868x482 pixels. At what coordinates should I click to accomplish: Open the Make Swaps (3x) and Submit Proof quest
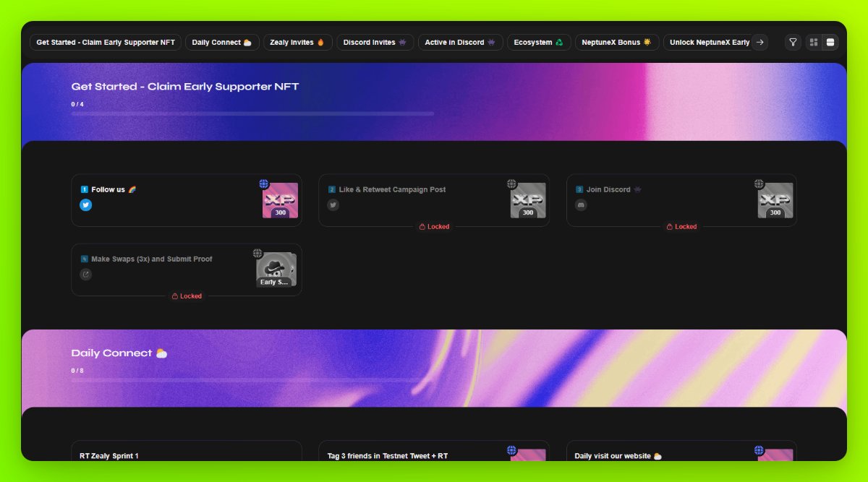tap(187, 270)
